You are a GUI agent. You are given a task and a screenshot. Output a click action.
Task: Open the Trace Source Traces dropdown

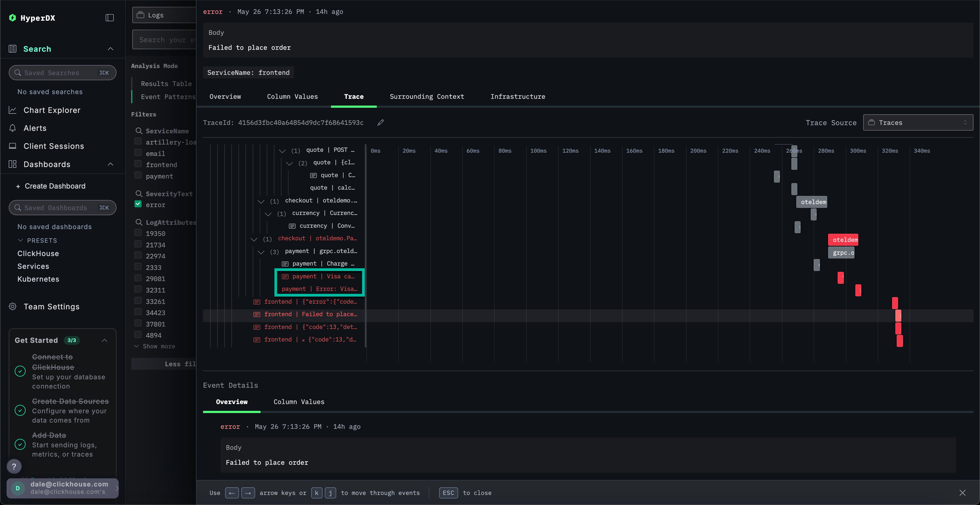(918, 122)
